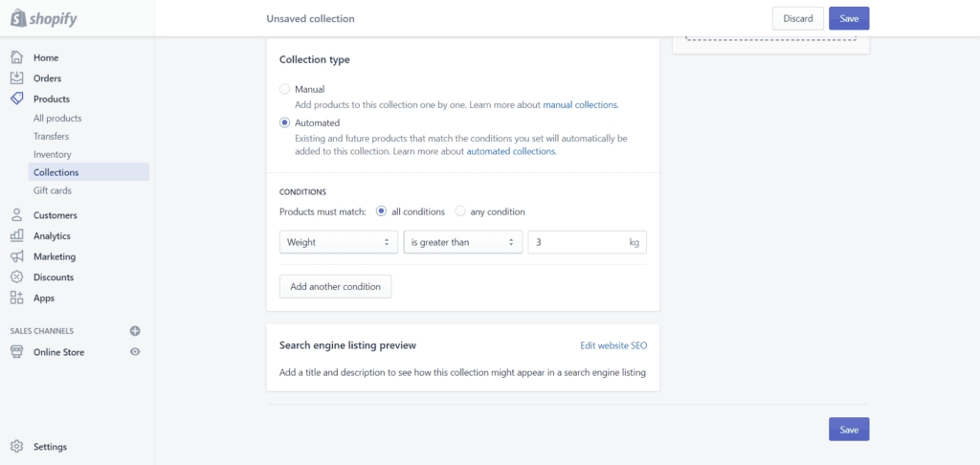This screenshot has height=465, width=980.
Task: Click the Shopify logo icon
Action: (x=17, y=18)
